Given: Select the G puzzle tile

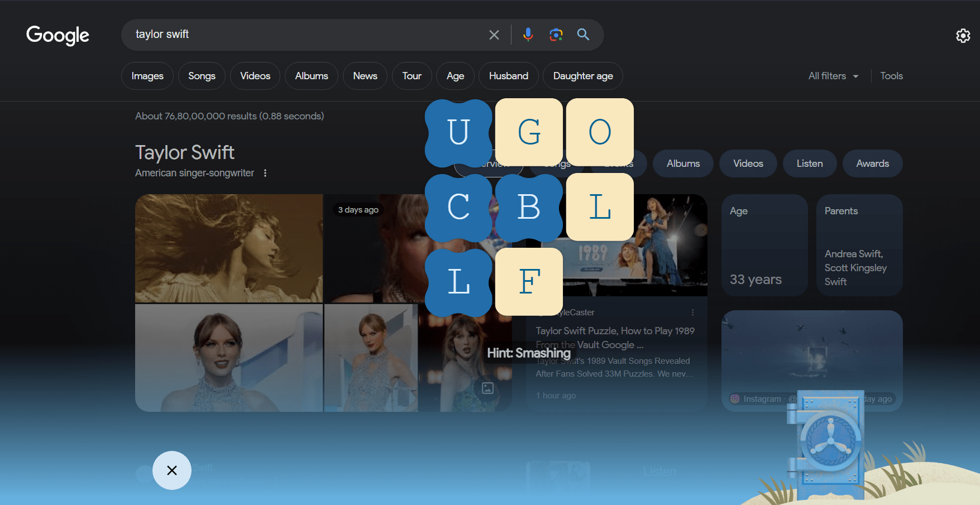Looking at the screenshot, I should click(x=529, y=132).
